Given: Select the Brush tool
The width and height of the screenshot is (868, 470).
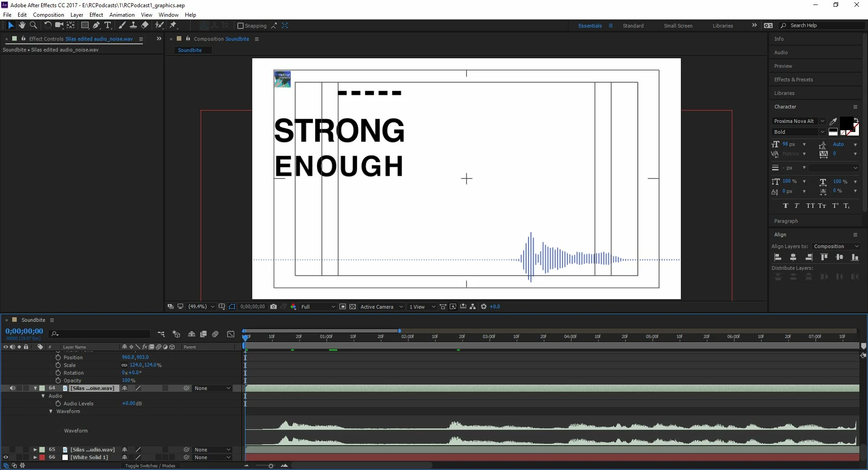Looking at the screenshot, I should coord(122,25).
